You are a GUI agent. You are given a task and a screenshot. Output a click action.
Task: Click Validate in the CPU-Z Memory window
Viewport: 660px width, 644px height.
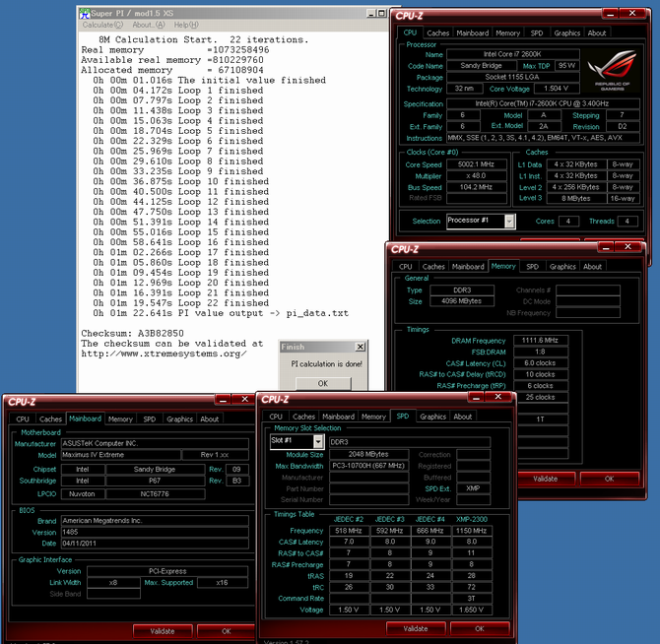point(545,479)
